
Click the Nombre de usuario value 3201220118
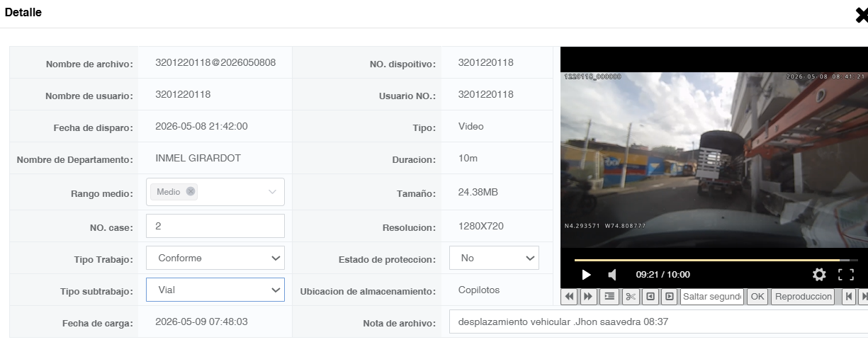tap(183, 94)
